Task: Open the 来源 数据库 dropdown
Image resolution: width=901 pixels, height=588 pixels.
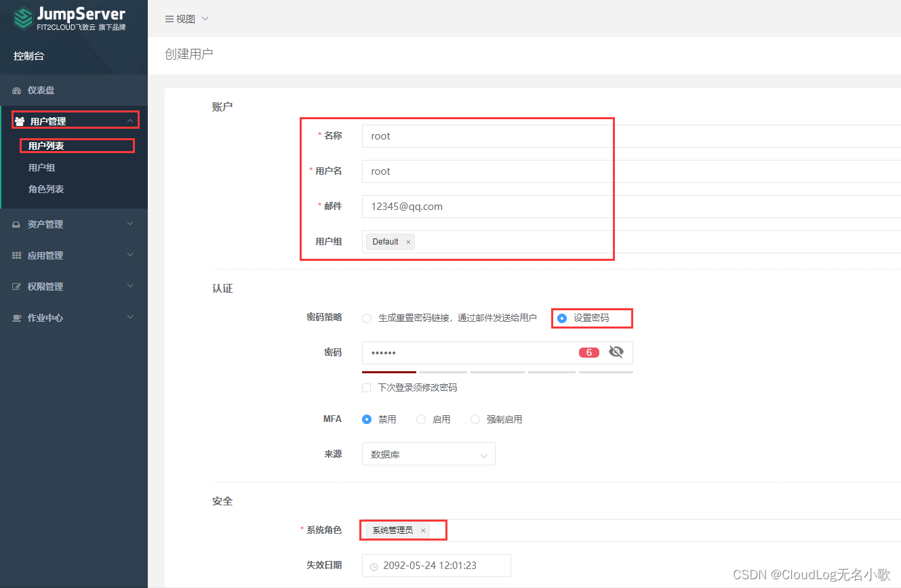Action: [x=428, y=454]
